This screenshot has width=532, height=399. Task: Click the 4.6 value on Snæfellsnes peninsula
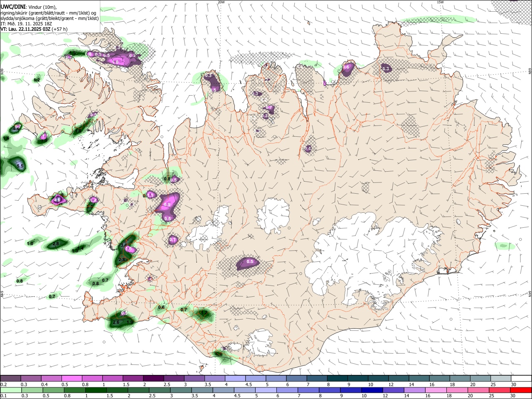[57, 200]
